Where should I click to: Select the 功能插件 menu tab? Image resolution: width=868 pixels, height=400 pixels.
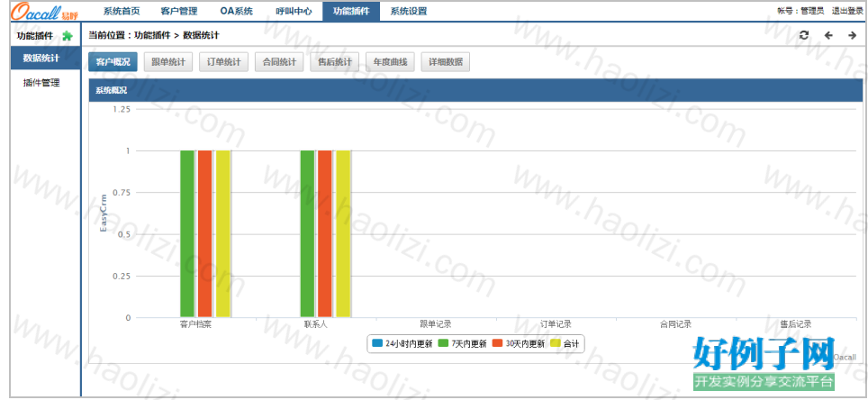coord(351,11)
